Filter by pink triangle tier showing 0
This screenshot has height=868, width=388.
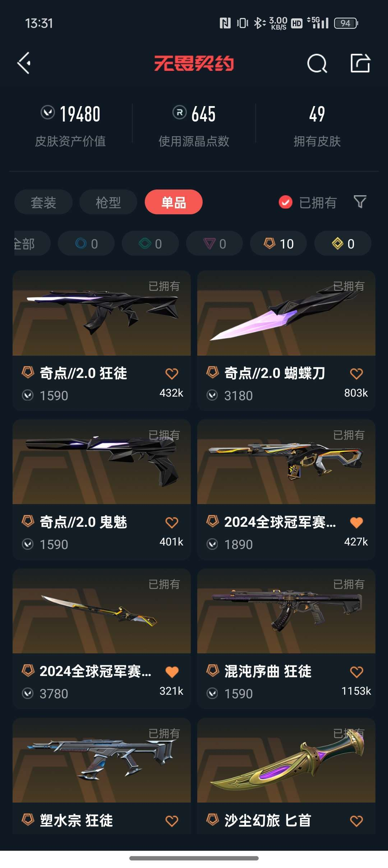214,243
